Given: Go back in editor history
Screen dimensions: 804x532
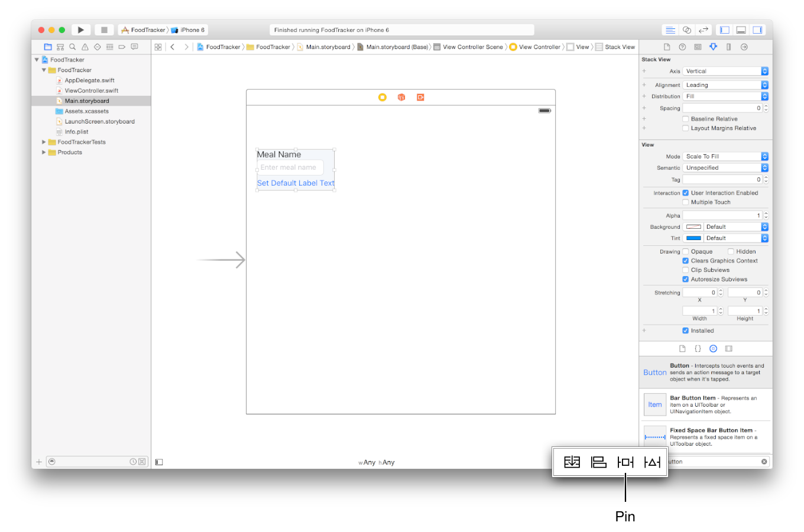Looking at the screenshot, I should click(x=173, y=47).
